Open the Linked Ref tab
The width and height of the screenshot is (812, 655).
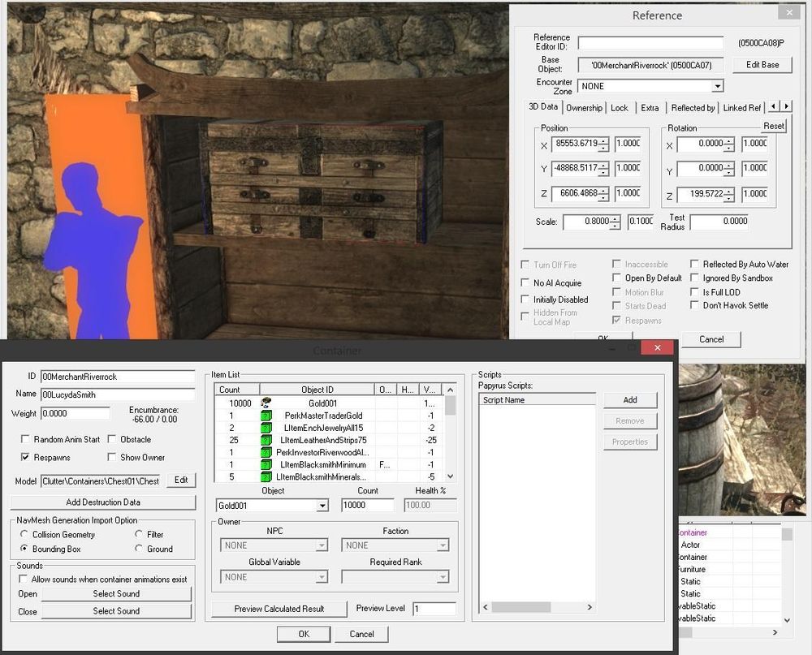tap(741, 108)
